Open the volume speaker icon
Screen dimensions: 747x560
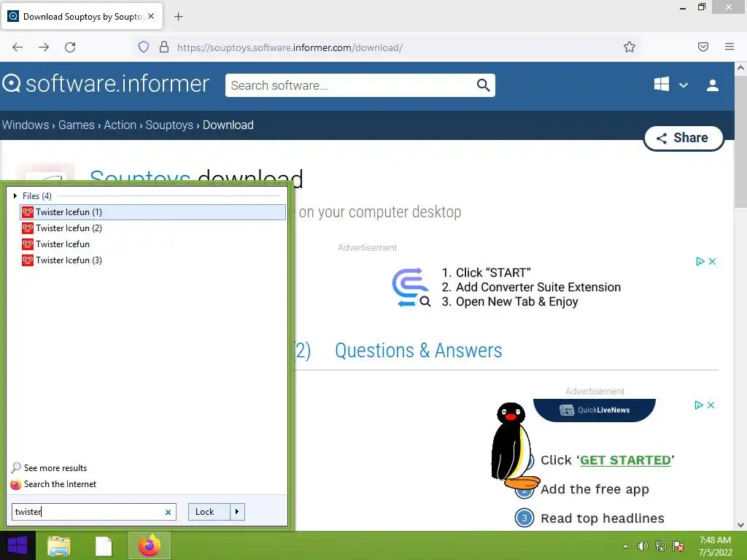(x=643, y=546)
